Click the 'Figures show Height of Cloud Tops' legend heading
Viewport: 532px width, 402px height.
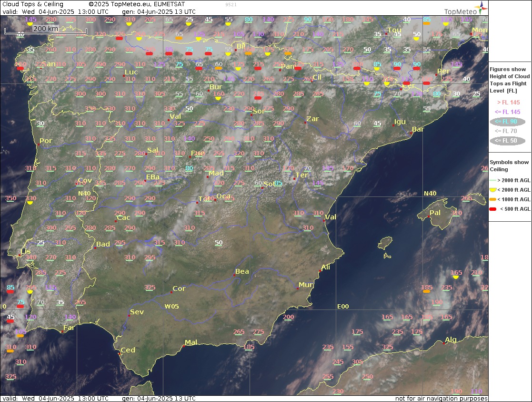[x=509, y=80]
